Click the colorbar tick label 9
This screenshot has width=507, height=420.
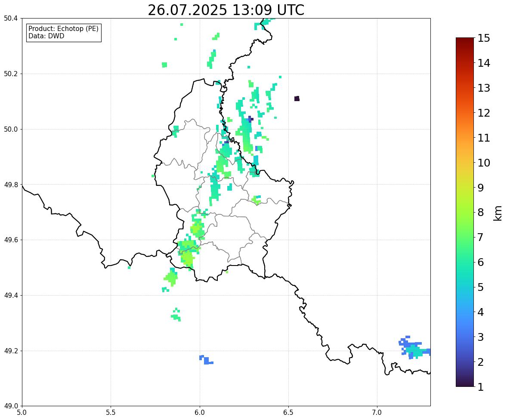tap(481, 188)
